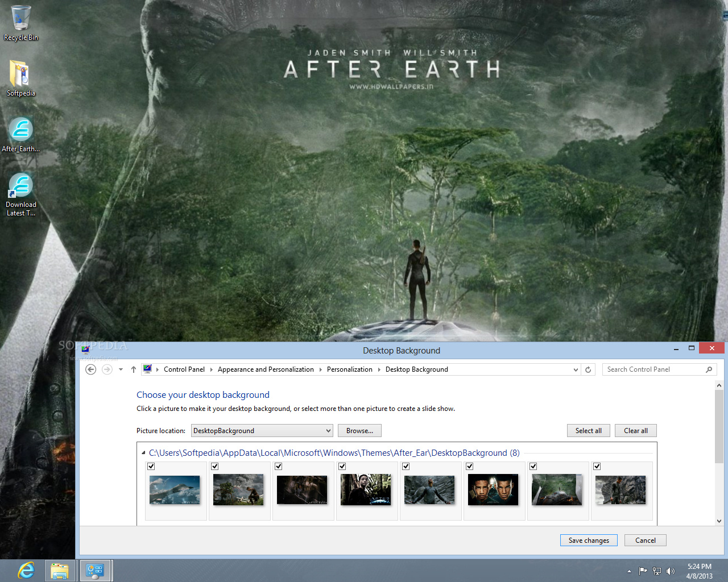Open the Download Latest T... desktop shortcut
This screenshot has width=728, height=582.
coord(20,194)
